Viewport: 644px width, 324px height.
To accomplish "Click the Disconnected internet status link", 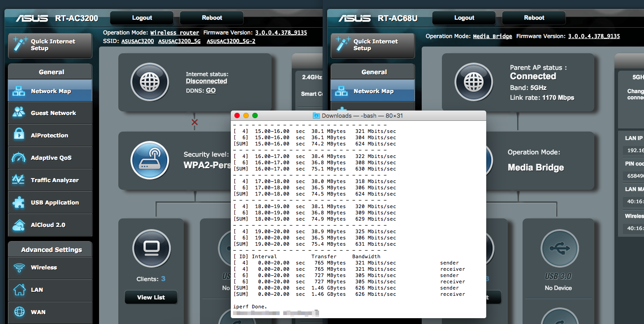I will point(207,81).
